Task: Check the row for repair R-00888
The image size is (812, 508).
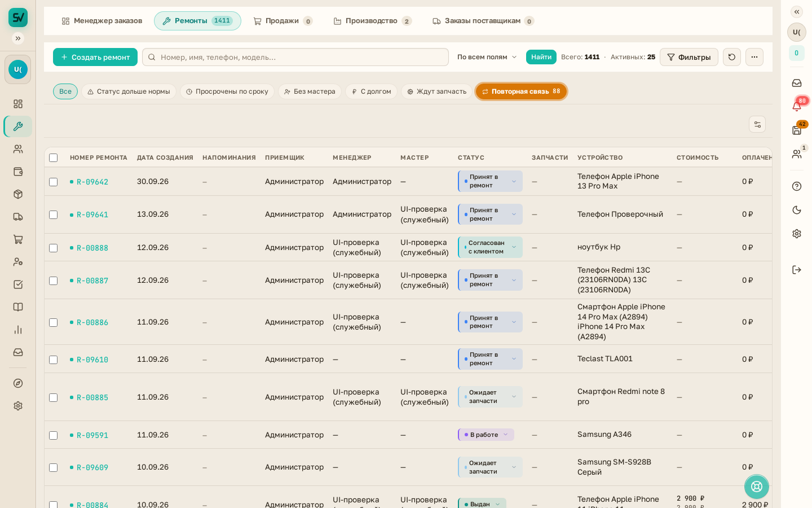Action: (54, 248)
